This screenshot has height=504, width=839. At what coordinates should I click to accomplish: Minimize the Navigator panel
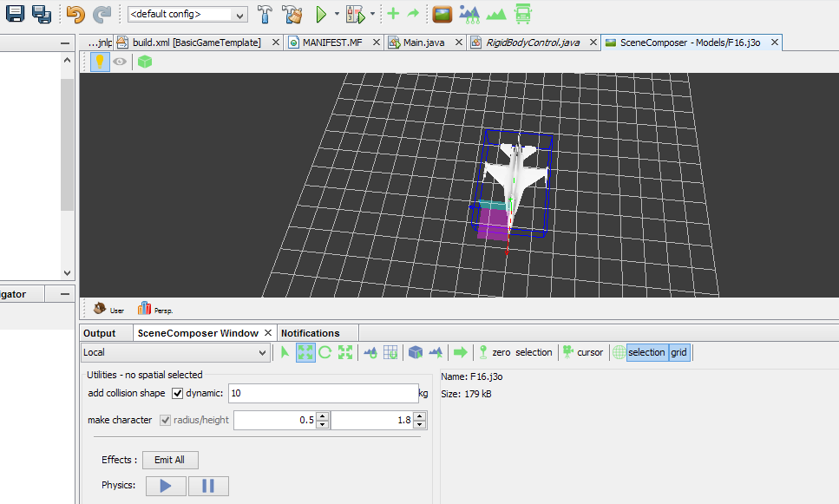tap(65, 294)
